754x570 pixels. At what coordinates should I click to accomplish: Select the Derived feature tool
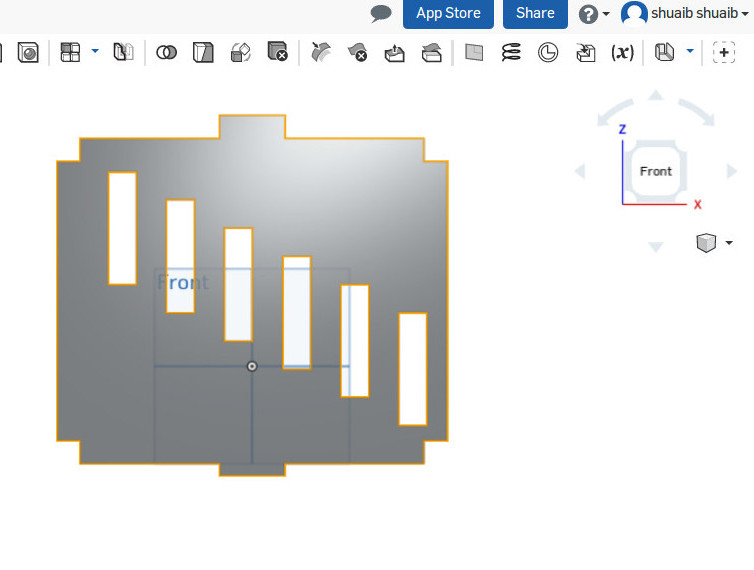586,53
